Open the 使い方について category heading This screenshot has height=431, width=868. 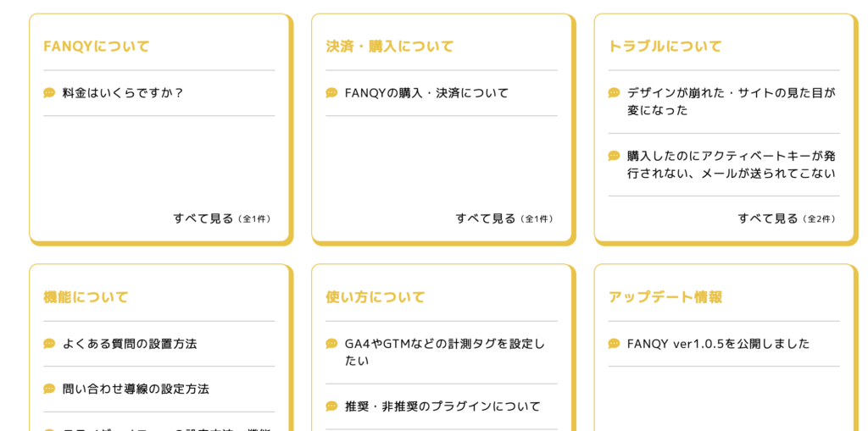(376, 297)
